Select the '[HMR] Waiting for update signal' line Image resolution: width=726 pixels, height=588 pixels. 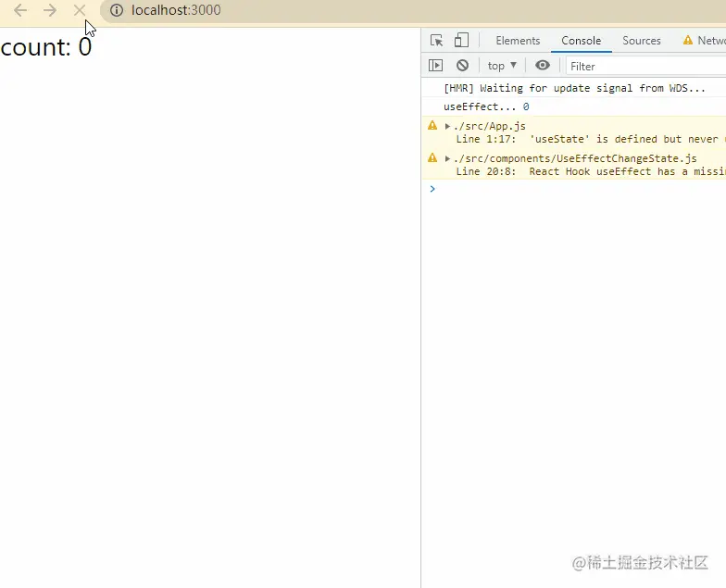coord(574,89)
